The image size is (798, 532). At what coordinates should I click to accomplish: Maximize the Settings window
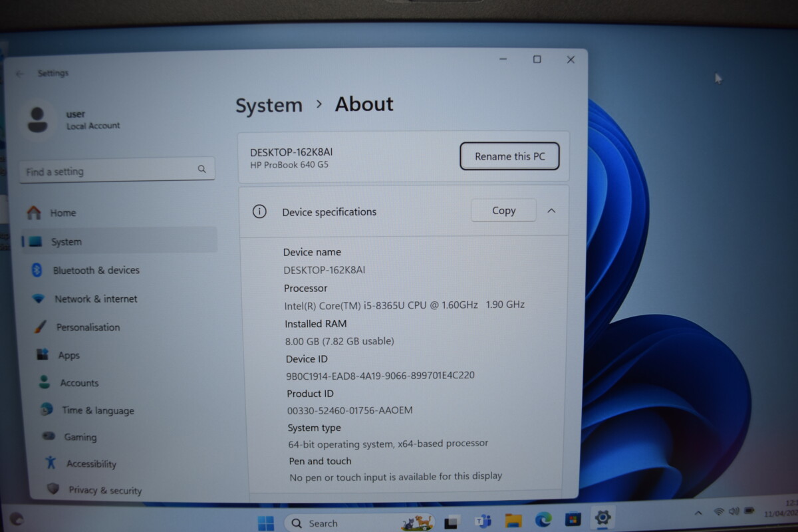click(x=537, y=59)
